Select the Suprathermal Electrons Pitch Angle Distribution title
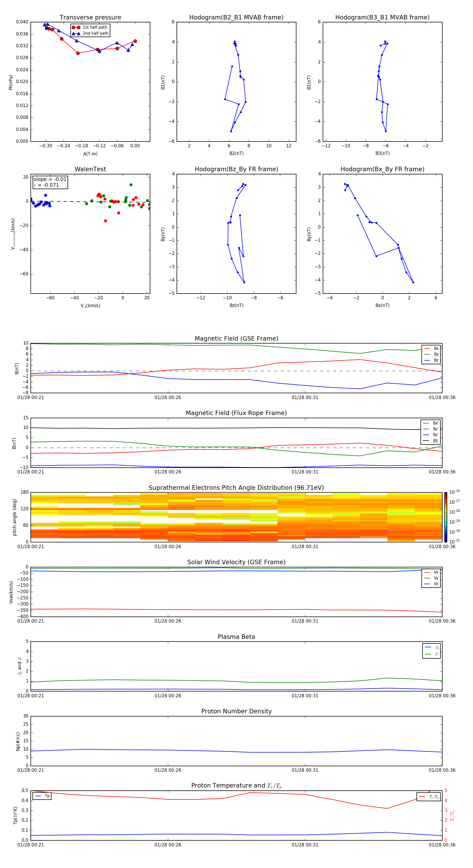 point(236,488)
